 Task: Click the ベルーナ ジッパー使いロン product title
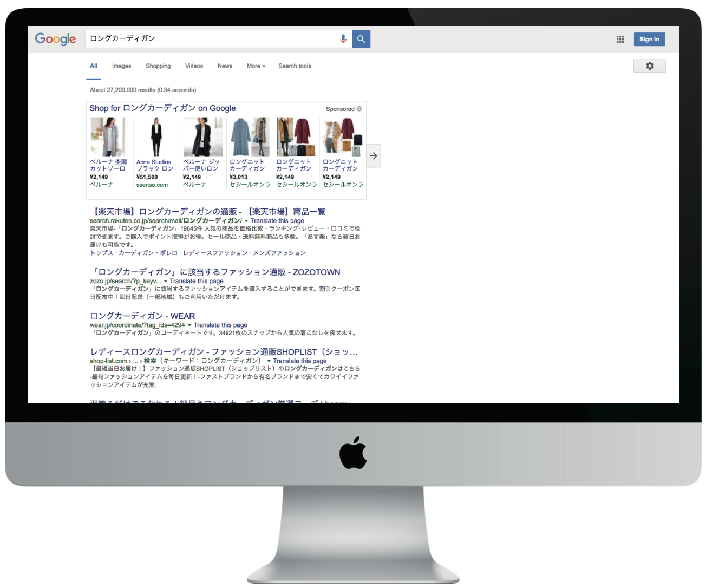(x=201, y=165)
